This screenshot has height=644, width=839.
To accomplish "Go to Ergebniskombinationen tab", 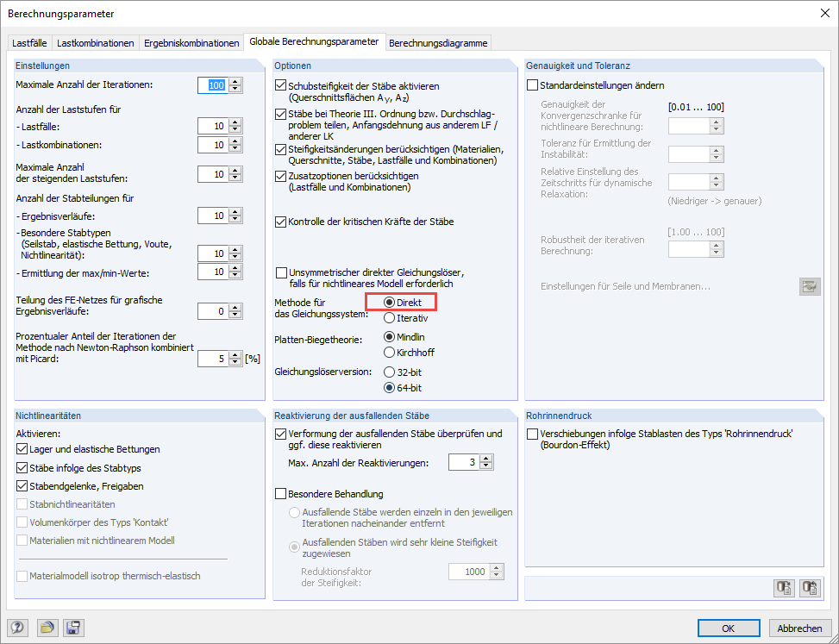I will [191, 43].
